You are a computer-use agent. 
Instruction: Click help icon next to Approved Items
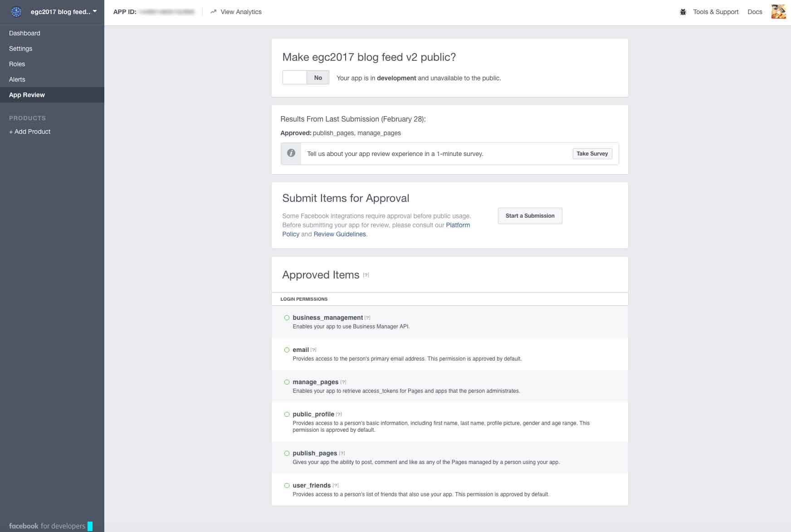pos(366,275)
